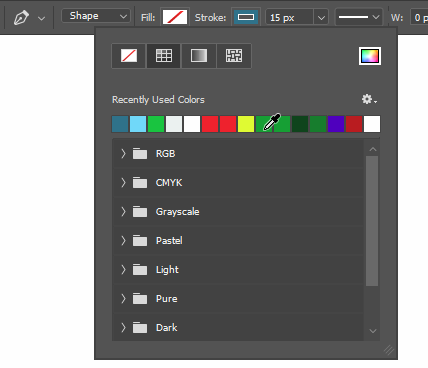
Task: Click the Grayscale folder icon
Action: click(x=140, y=211)
